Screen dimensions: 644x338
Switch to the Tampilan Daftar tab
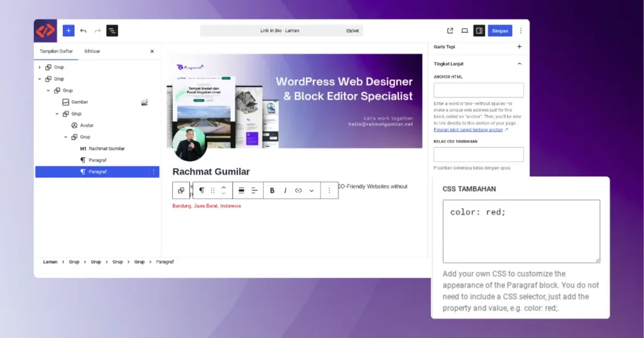pos(56,52)
